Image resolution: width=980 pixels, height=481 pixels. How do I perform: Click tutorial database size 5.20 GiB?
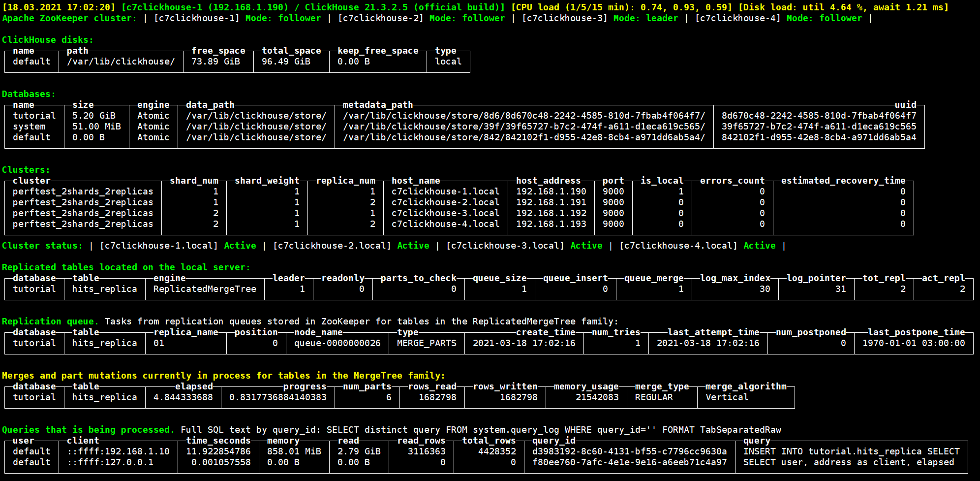(94, 116)
